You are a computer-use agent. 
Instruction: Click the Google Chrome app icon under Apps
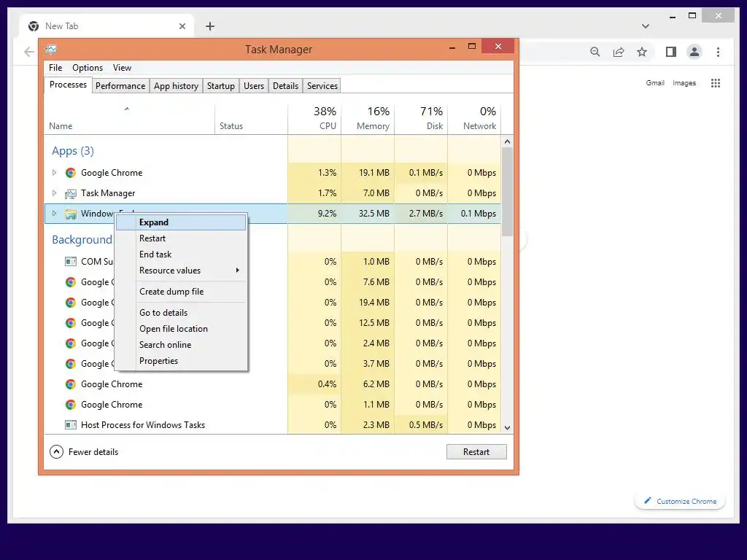71,173
